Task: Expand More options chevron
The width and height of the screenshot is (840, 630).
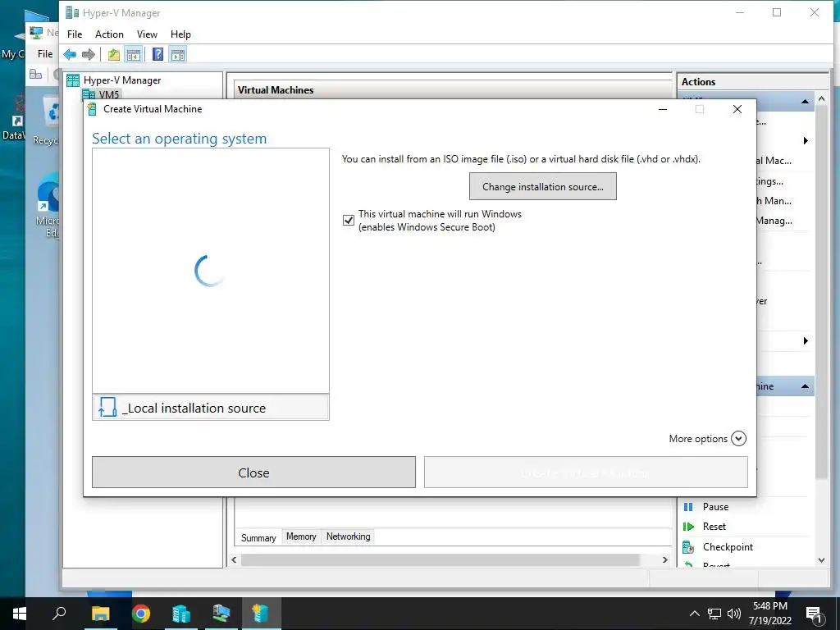Action: (738, 439)
